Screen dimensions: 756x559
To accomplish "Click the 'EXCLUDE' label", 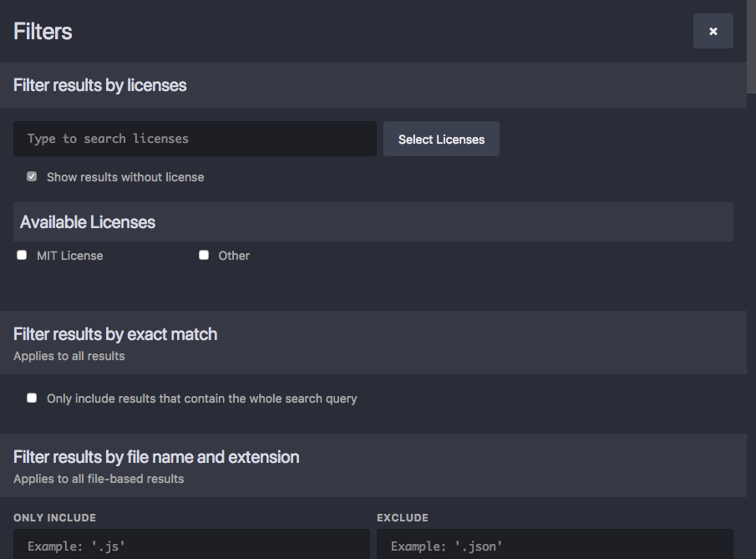I will [403, 517].
